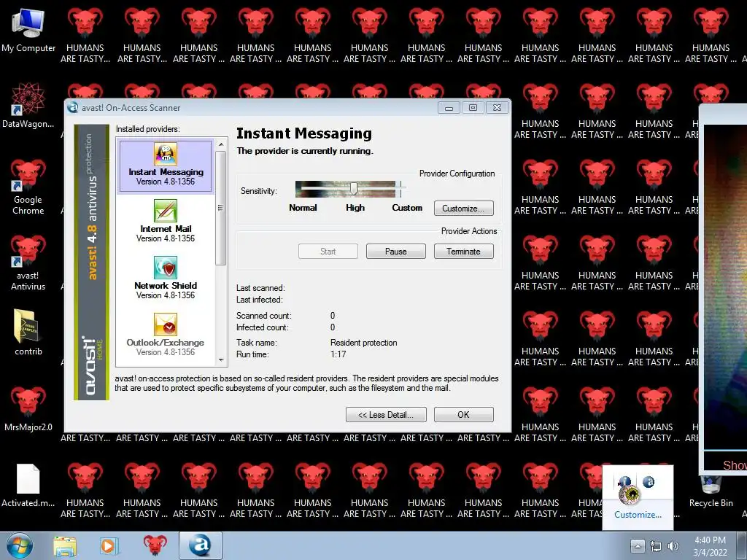Screen dimensions: 747x560
Task: Select the Google Chrome desktop shortcut
Action: (x=28, y=187)
